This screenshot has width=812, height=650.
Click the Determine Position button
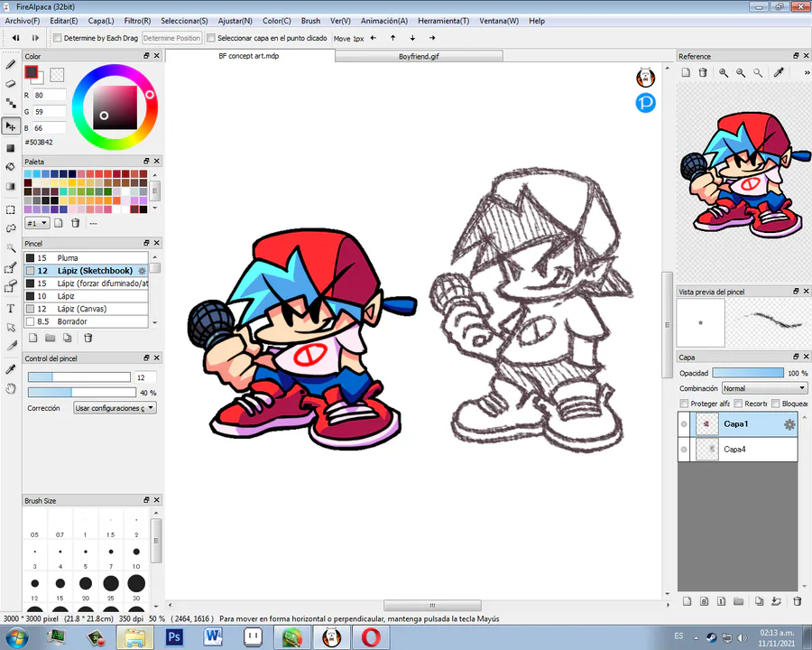click(171, 38)
